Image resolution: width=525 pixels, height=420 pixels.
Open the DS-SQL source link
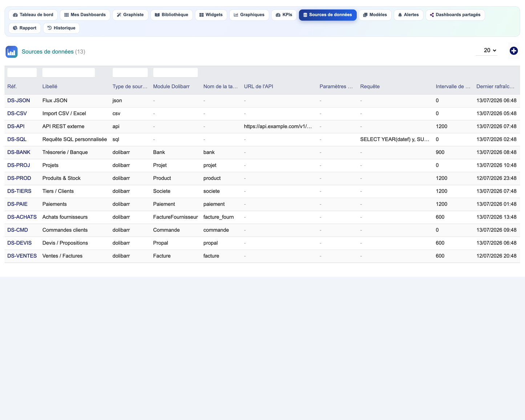pyautogui.click(x=17, y=140)
